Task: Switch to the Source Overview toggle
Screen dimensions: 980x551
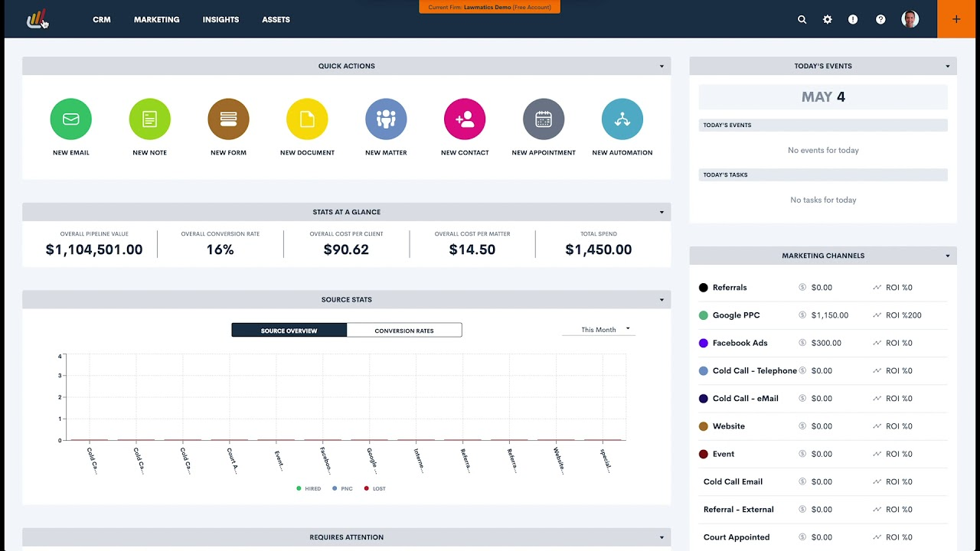Action: point(289,330)
